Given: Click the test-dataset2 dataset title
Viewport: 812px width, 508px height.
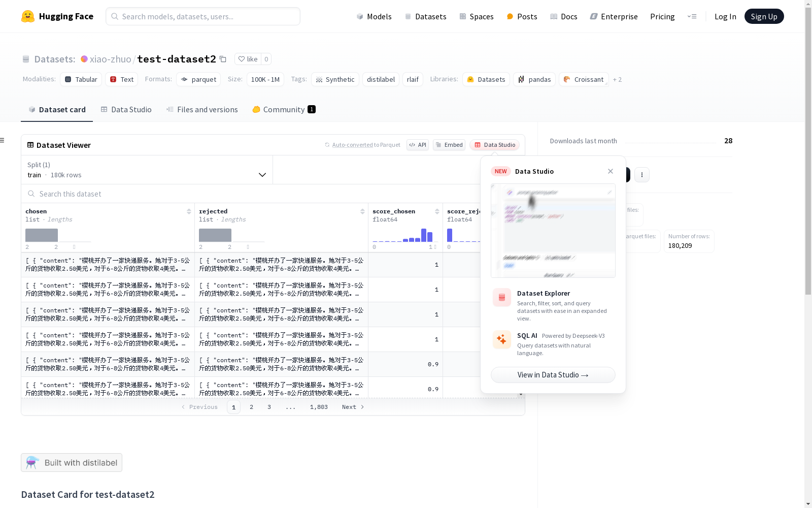Looking at the screenshot, I should click(177, 59).
